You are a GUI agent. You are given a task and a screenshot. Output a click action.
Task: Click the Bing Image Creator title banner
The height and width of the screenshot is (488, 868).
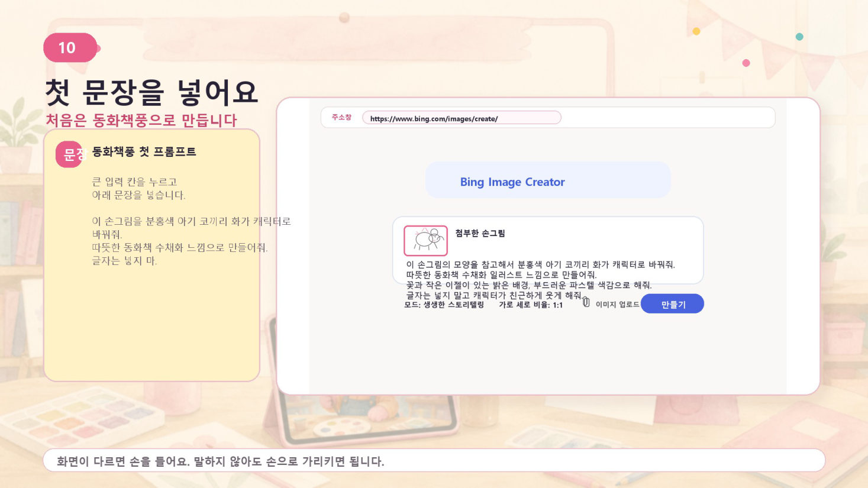(548, 180)
